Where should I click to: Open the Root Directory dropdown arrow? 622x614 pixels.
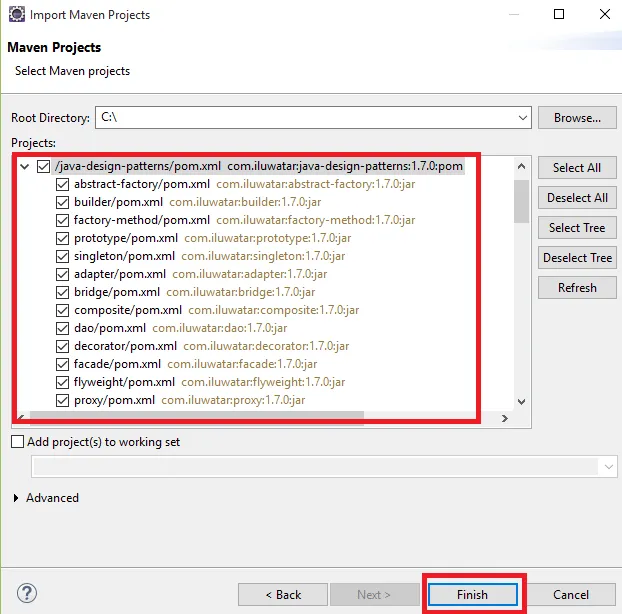pos(522,118)
